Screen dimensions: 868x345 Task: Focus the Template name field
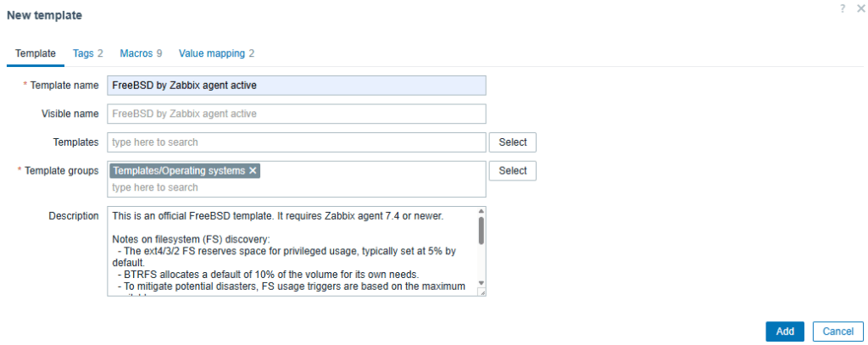(x=297, y=86)
